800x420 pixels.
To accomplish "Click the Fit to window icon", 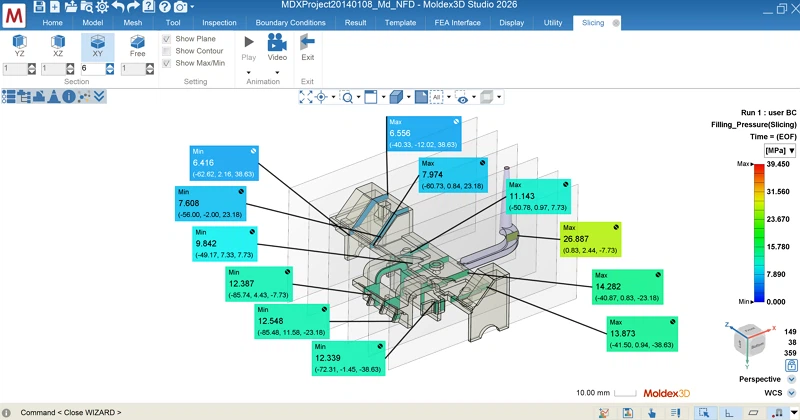I will point(306,97).
